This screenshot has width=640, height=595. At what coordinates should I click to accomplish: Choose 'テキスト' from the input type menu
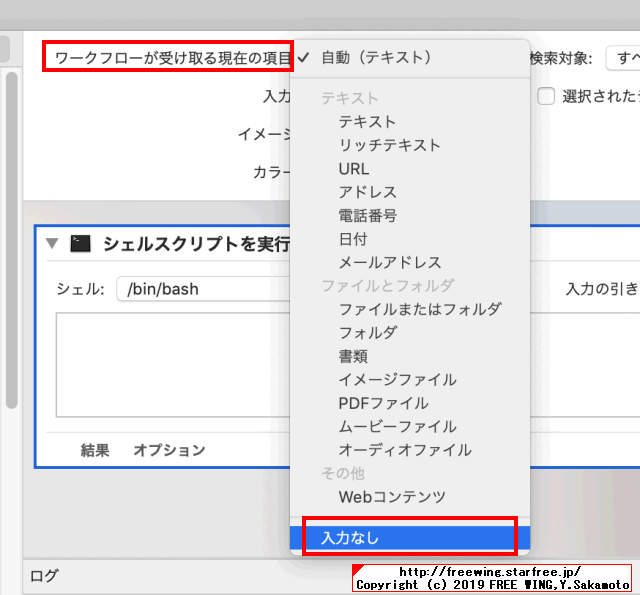[410, 122]
